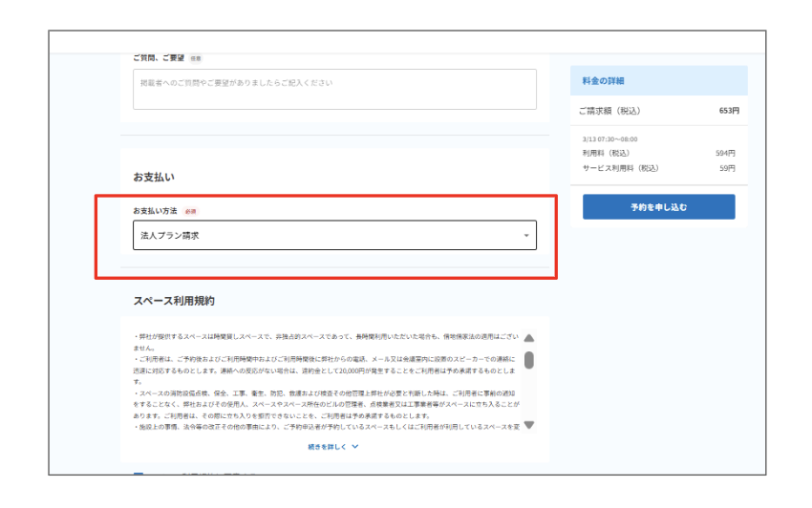Click the 59円 service fee value
Viewport: 812px width, 508px height.
coord(727,168)
